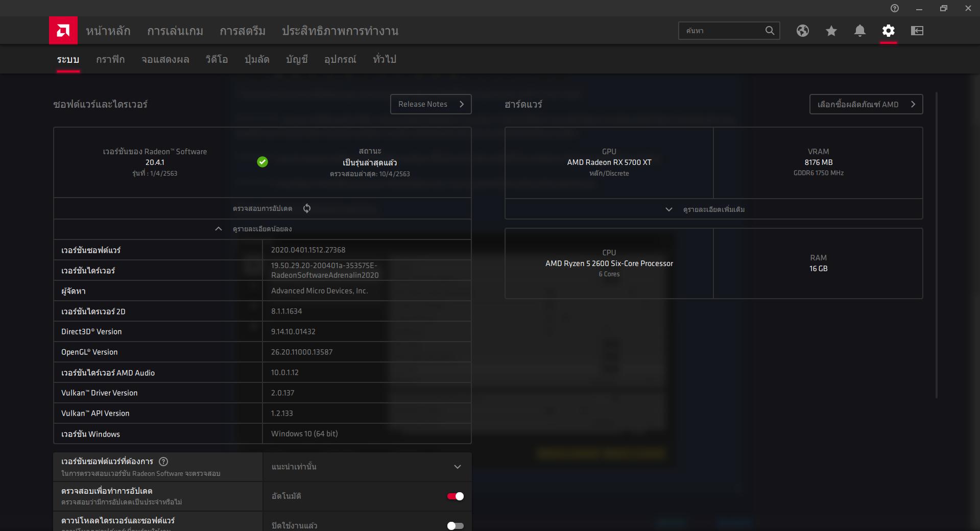The height and width of the screenshot is (531, 980).
Task: Click AMD Radeon RX 5700 XT GPU name
Action: [609, 162]
